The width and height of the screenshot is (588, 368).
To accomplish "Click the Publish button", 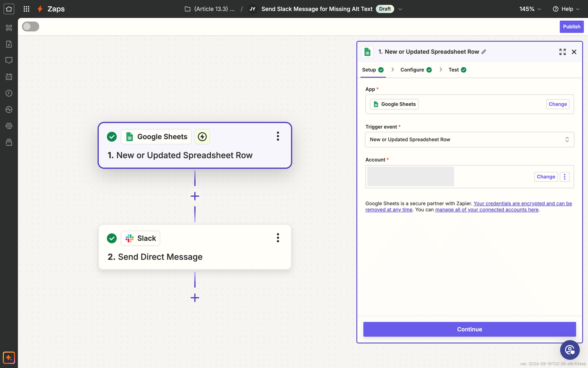I will (572, 26).
